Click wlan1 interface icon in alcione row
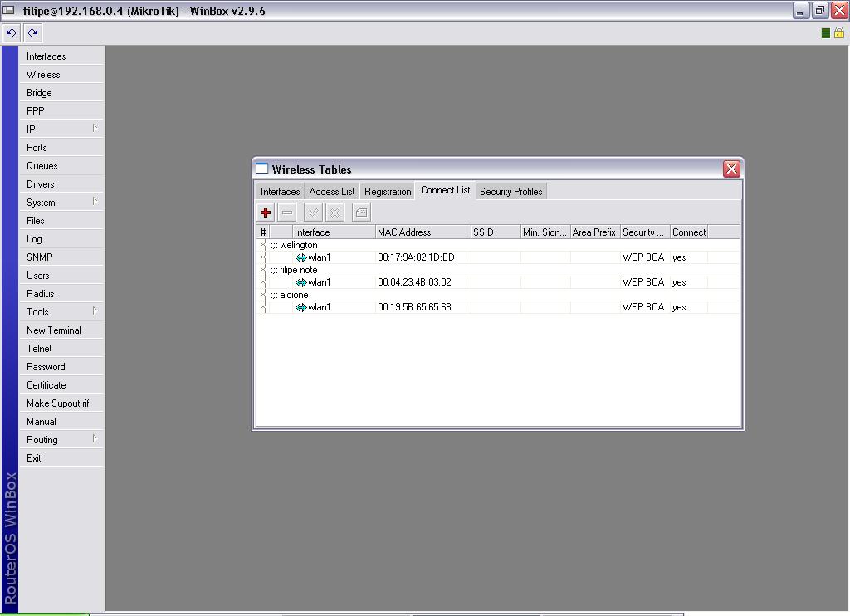This screenshot has width=850, height=616. tap(300, 307)
